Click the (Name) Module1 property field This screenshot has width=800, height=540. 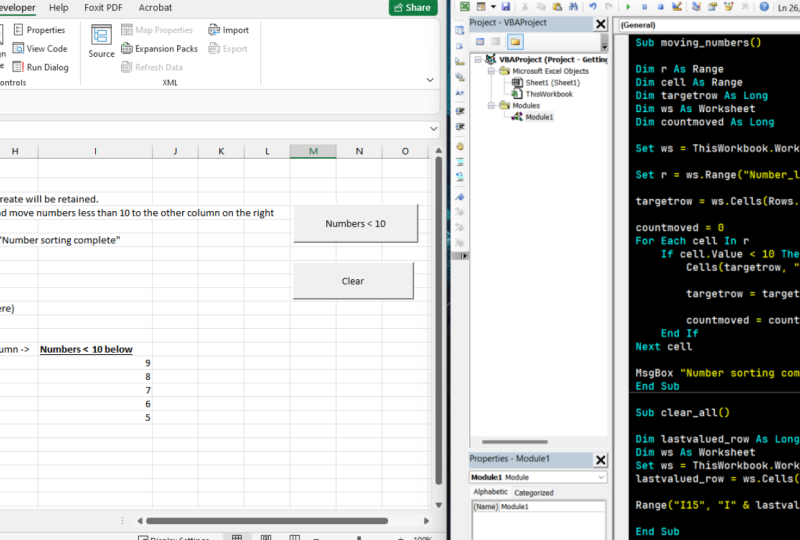(539, 506)
